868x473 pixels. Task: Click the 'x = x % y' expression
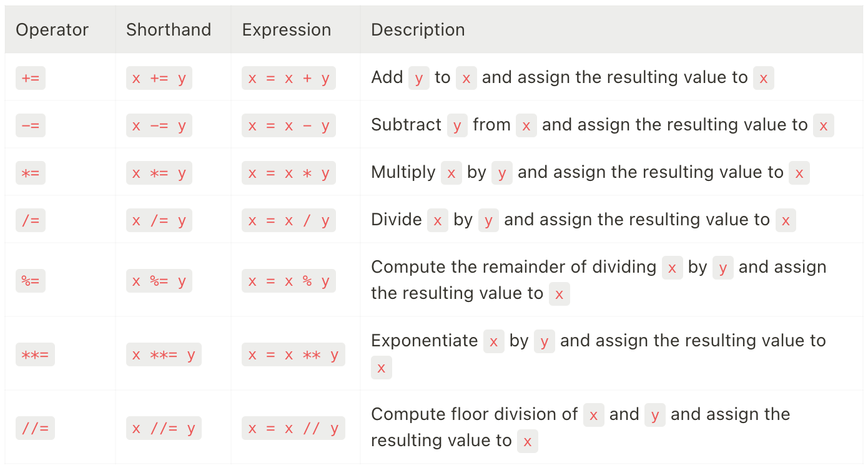coord(289,281)
